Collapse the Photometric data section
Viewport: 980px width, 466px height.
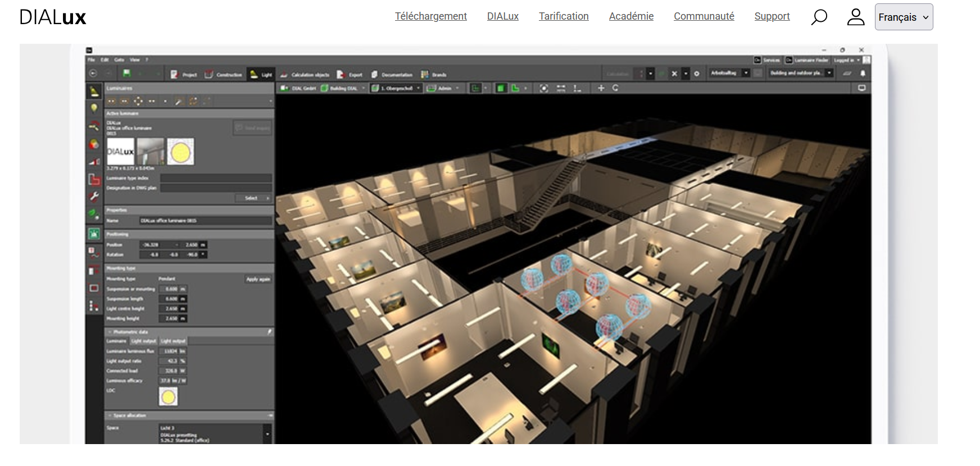pos(110,332)
